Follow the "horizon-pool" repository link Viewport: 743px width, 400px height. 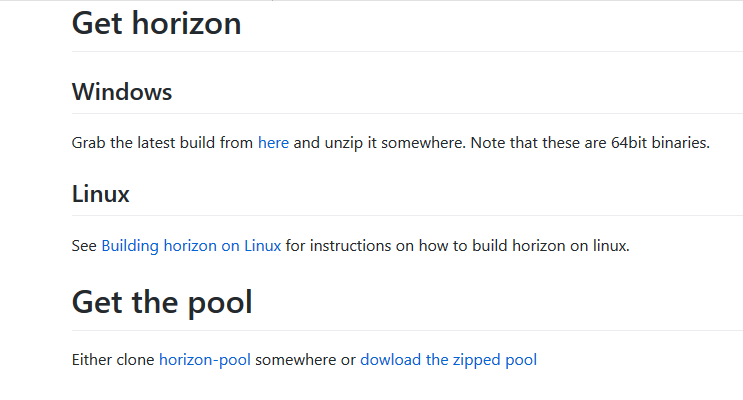[205, 360]
